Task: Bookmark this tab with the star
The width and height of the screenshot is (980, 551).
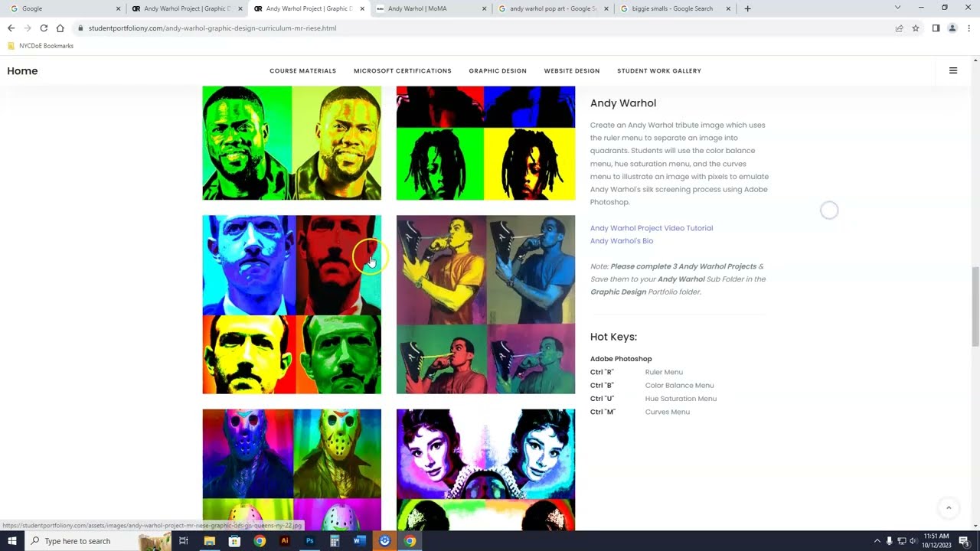Action: click(x=916, y=28)
